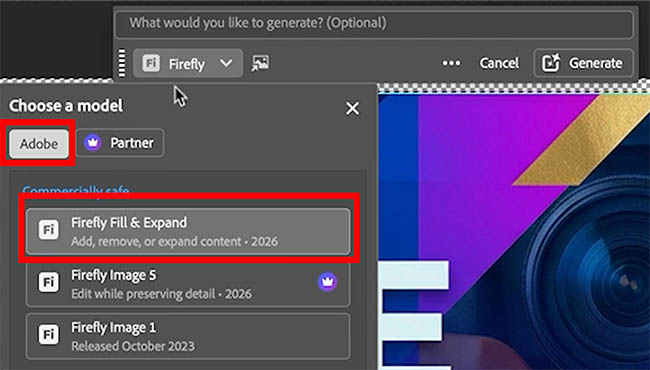This screenshot has height=370, width=650.
Task: Click the chevron arrow next to Firefly
Action: (x=226, y=63)
